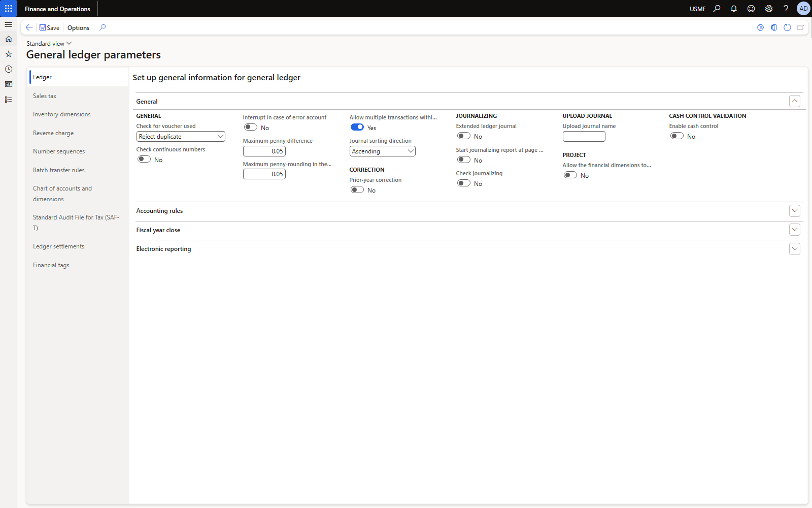
Task: Expand Fiscal year close section
Action: click(x=795, y=230)
